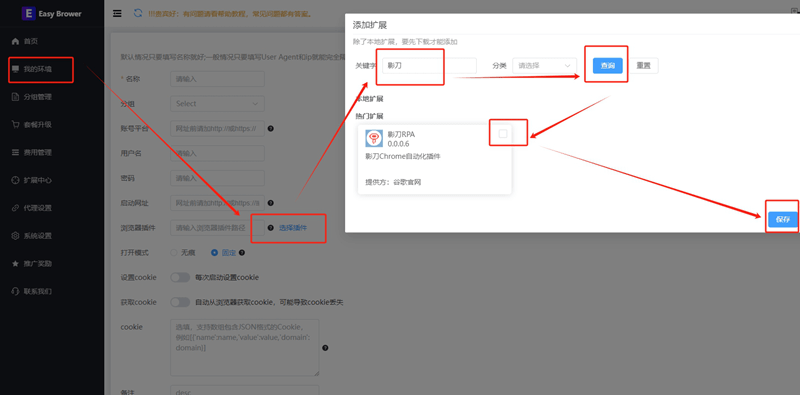Screen dimensions: 800x395
Task: Click the compass icon beside 扩展中心
Action: 15,180
